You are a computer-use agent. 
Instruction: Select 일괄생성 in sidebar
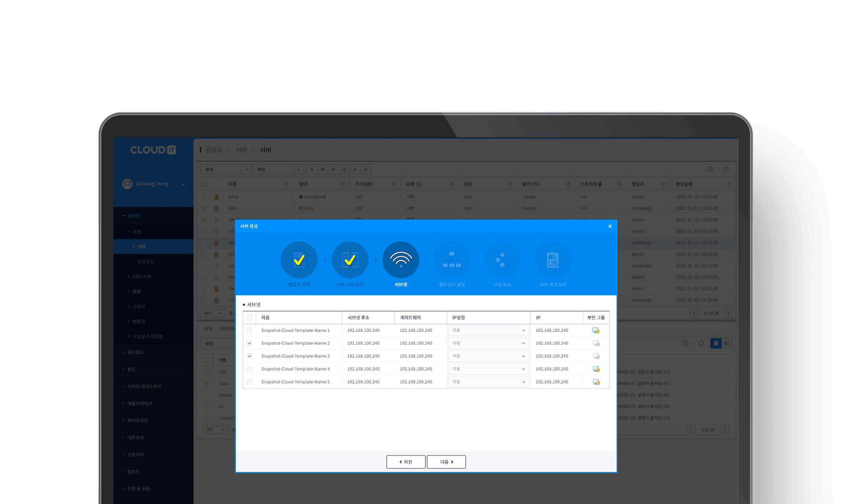click(x=145, y=262)
